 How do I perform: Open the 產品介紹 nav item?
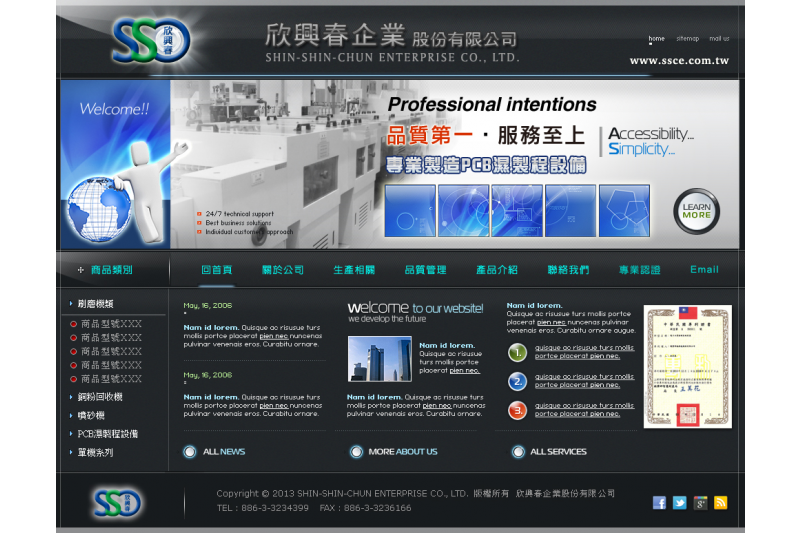(x=497, y=270)
